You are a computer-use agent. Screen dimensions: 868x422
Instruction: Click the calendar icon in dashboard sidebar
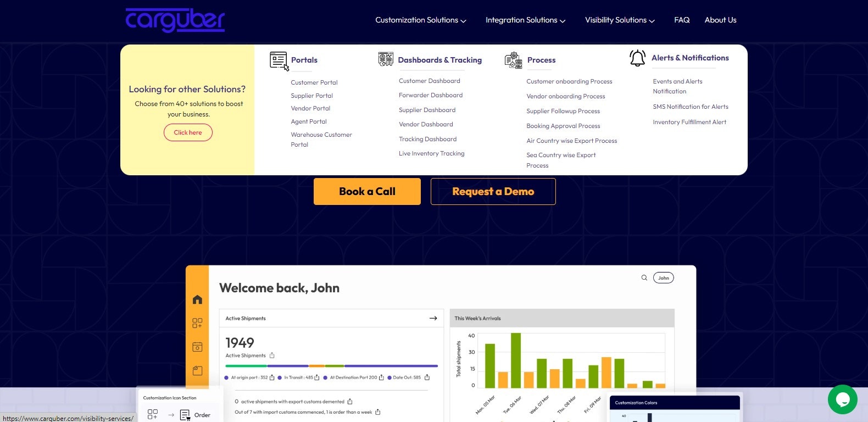click(197, 347)
